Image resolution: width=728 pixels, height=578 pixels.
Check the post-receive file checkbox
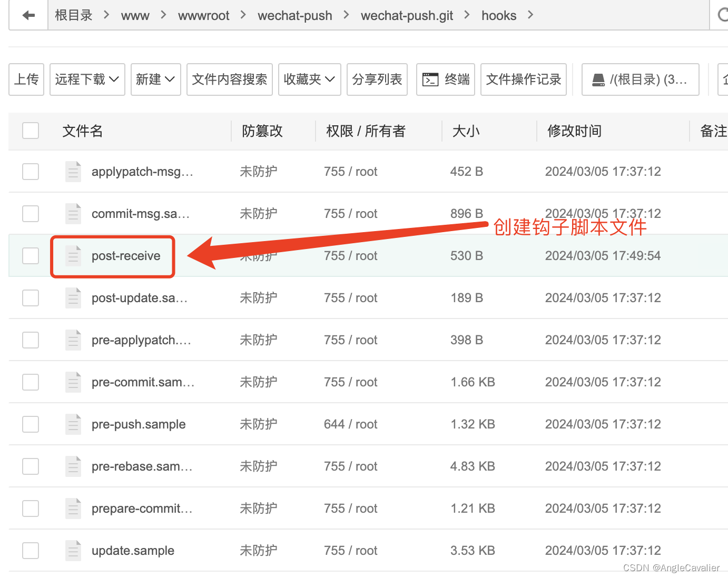click(x=31, y=256)
